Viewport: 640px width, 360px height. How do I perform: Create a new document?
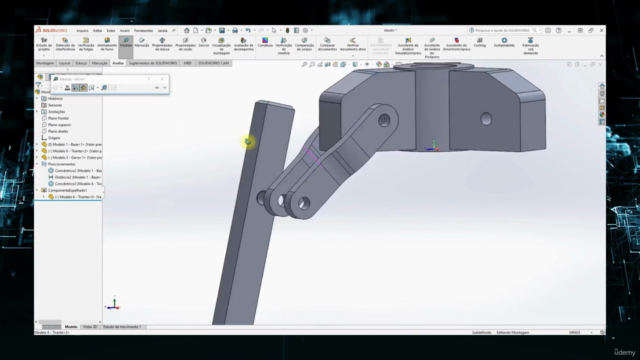coord(196,30)
